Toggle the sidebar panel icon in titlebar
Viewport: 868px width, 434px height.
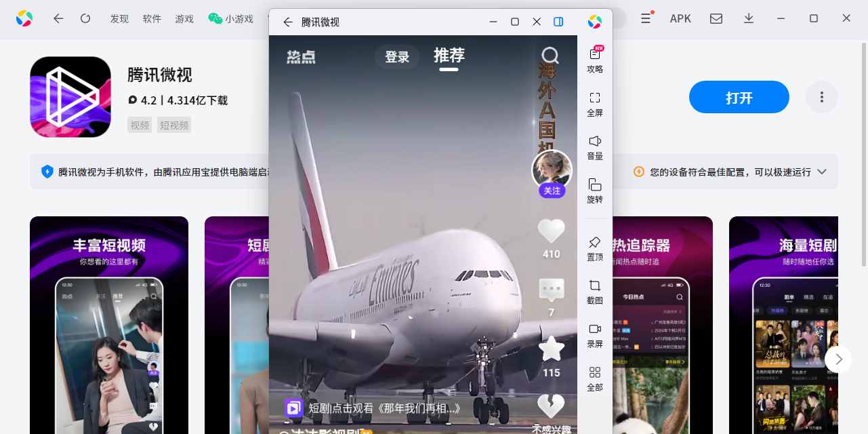(558, 22)
